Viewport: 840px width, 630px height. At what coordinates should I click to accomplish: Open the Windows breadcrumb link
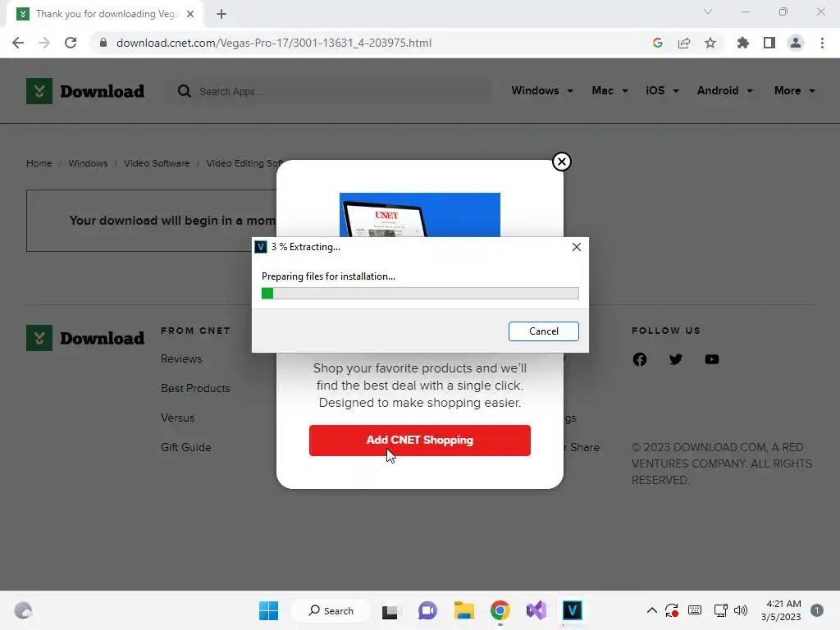click(88, 163)
